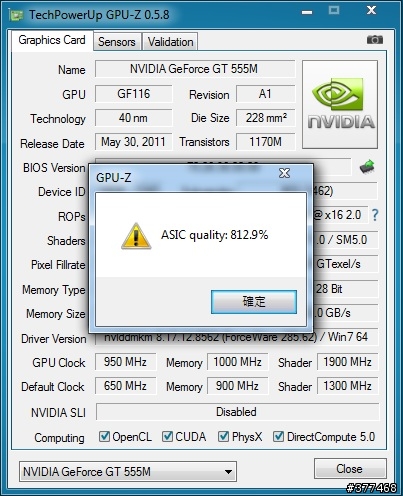This screenshot has width=403, height=496.
Task: Minimize the GPU-Z window
Action: pos(307,12)
